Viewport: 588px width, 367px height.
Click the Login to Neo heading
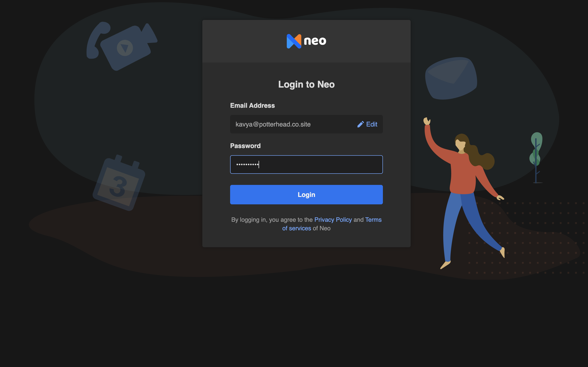pyautogui.click(x=306, y=85)
